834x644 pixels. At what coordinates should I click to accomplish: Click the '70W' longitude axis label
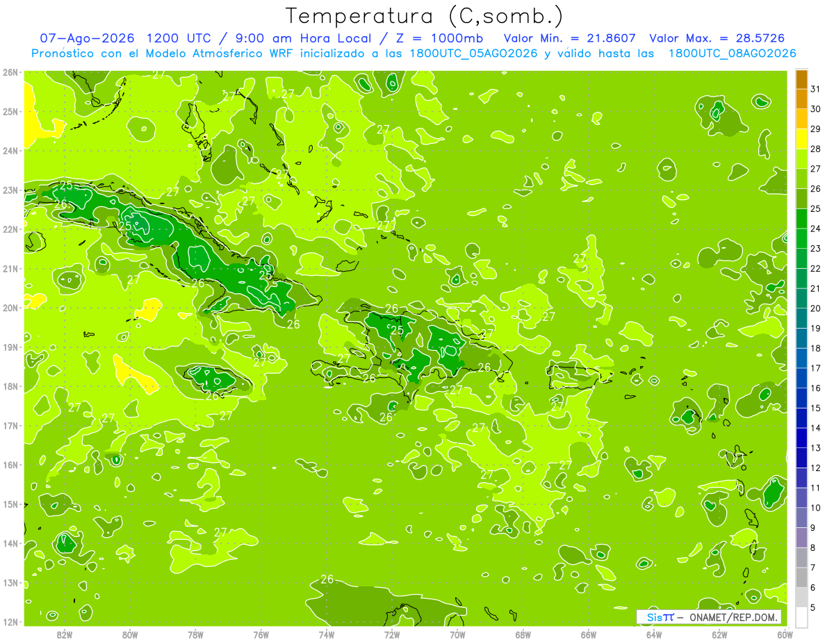[x=457, y=635]
